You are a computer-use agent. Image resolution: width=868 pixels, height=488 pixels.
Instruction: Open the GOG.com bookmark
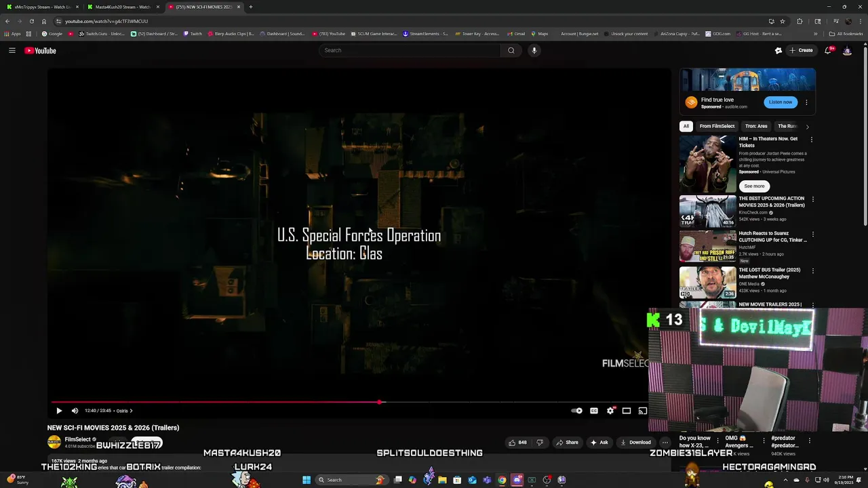pyautogui.click(x=717, y=34)
